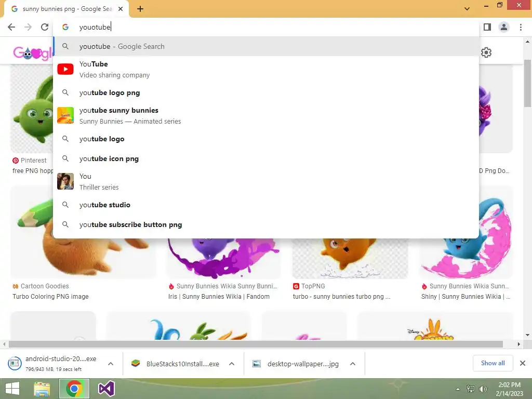The width and height of the screenshot is (532, 399).
Task: Open the Windows Start menu
Action: click(x=12, y=389)
